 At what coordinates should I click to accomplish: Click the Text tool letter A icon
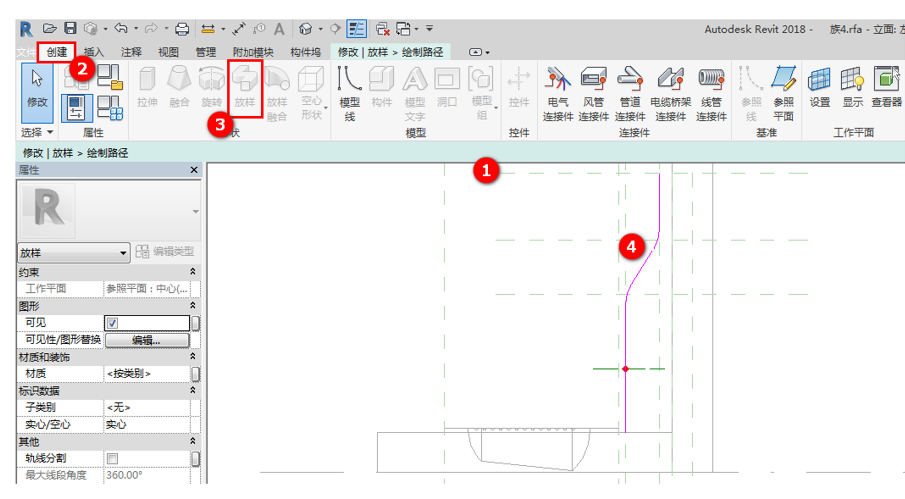pyautogui.click(x=279, y=28)
